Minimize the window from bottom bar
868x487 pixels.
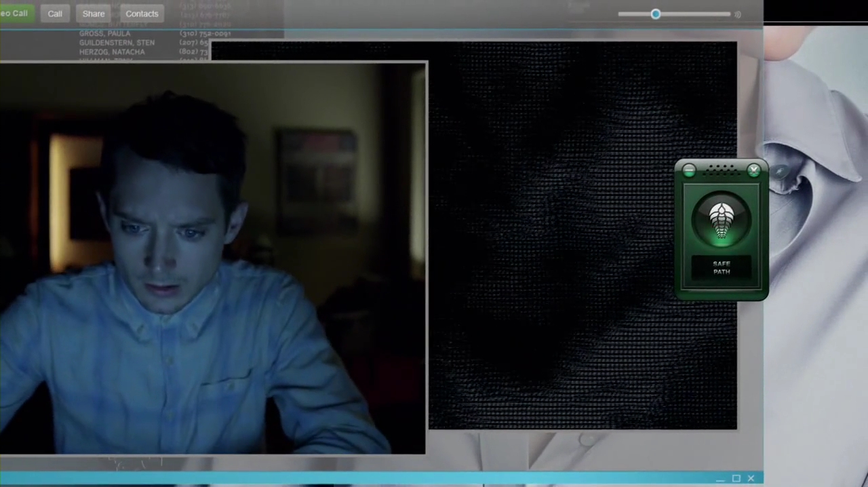tap(720, 480)
